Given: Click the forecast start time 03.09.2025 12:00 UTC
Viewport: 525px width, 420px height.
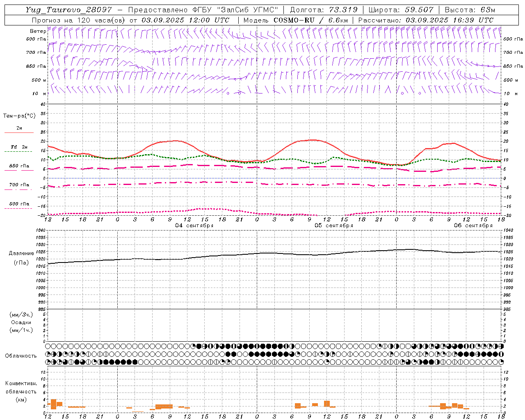Looking at the screenshot, I should (x=185, y=20).
